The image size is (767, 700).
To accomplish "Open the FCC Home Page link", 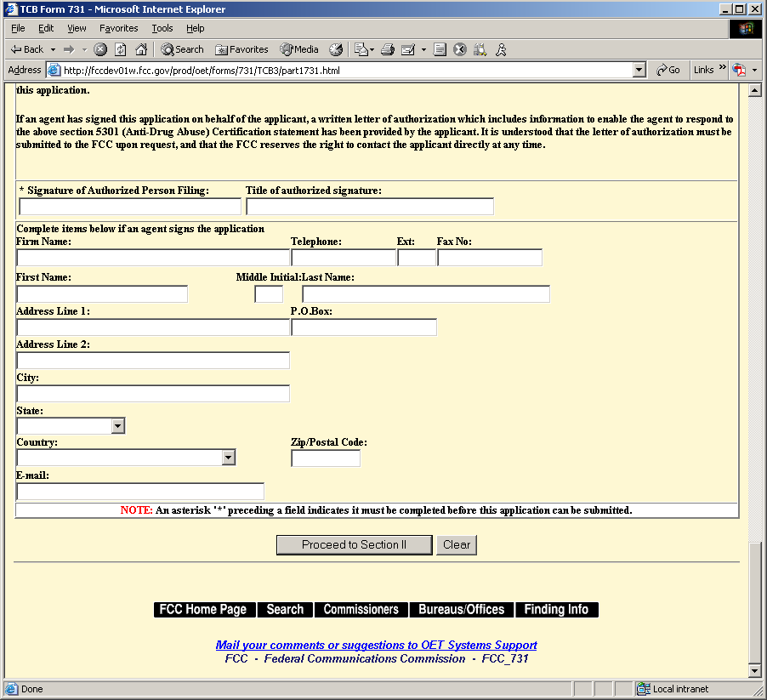I will (204, 610).
